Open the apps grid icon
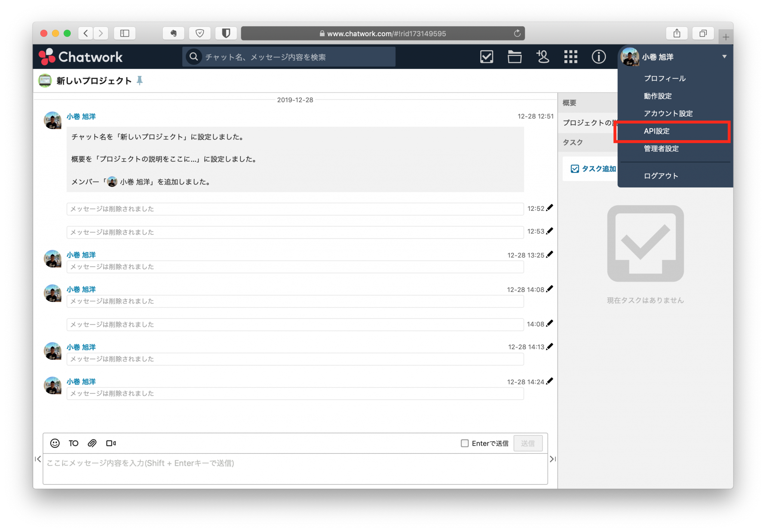This screenshot has height=532, width=766. pos(571,57)
